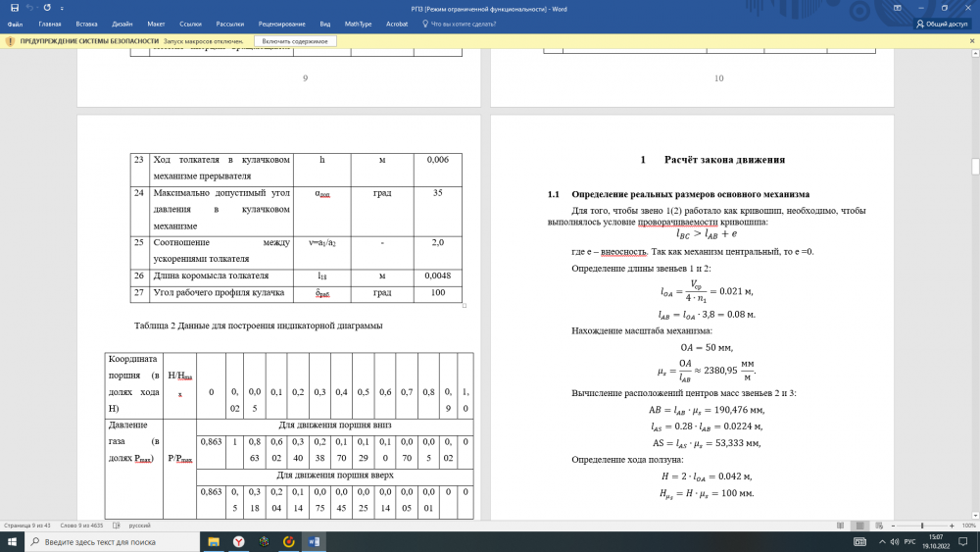Open Yandex Browser from the taskbar
The image size is (980, 552).
click(239, 541)
